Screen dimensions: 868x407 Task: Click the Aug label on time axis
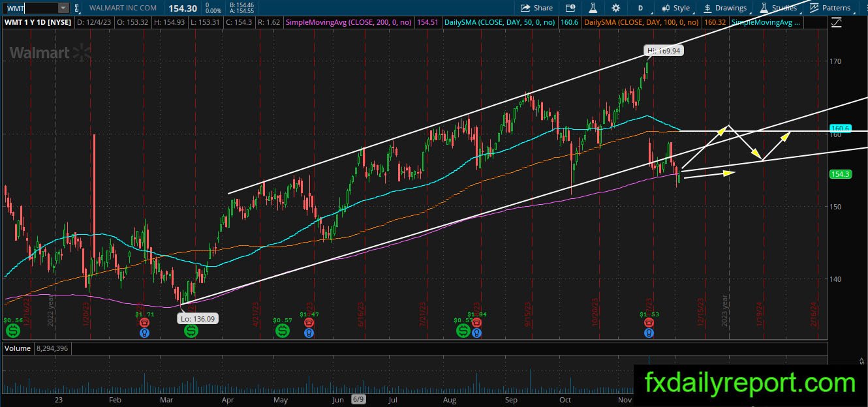[x=449, y=400]
